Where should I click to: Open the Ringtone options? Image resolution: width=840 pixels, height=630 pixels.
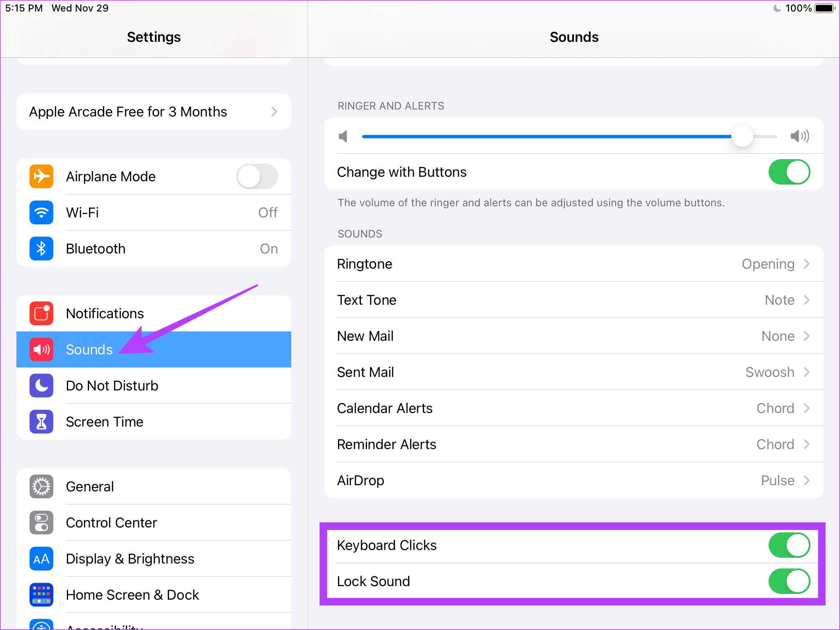574,264
